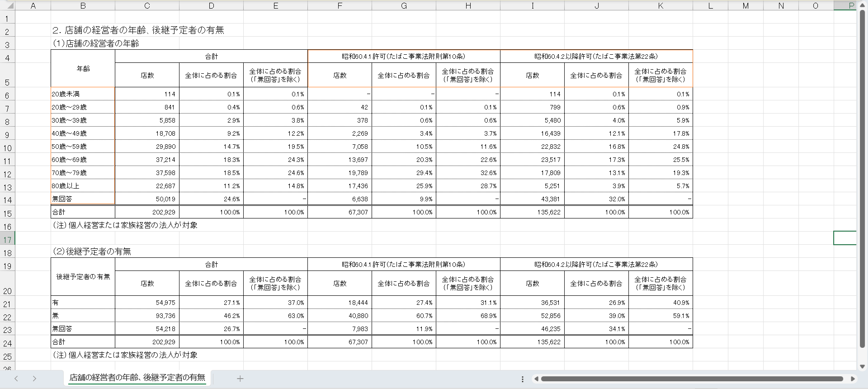Select the section title cell in row 2

coord(138,30)
